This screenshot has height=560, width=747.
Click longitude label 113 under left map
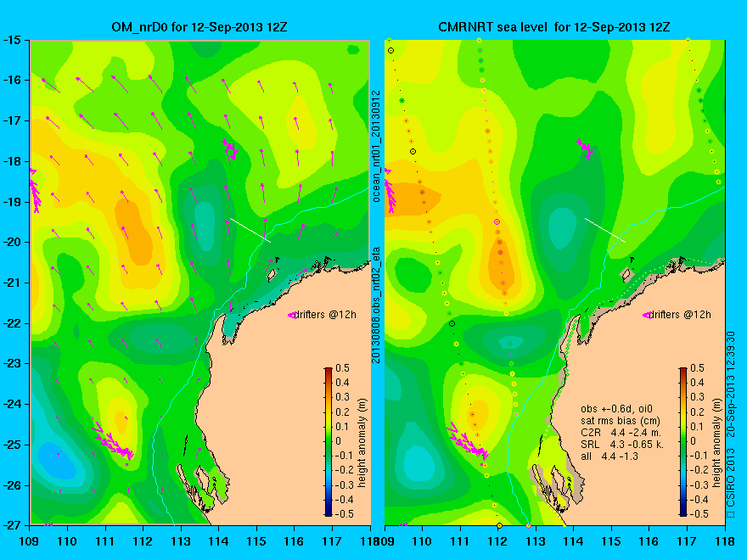pyautogui.click(x=181, y=541)
